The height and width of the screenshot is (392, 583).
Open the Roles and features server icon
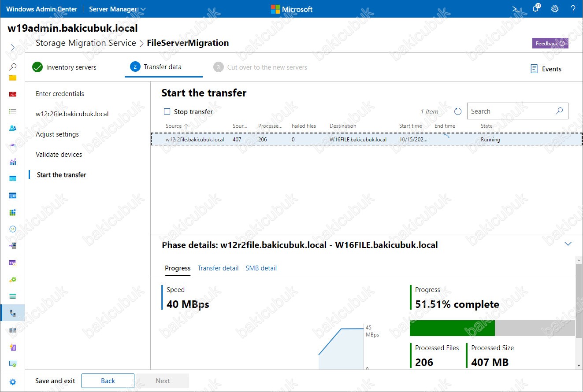(13, 246)
